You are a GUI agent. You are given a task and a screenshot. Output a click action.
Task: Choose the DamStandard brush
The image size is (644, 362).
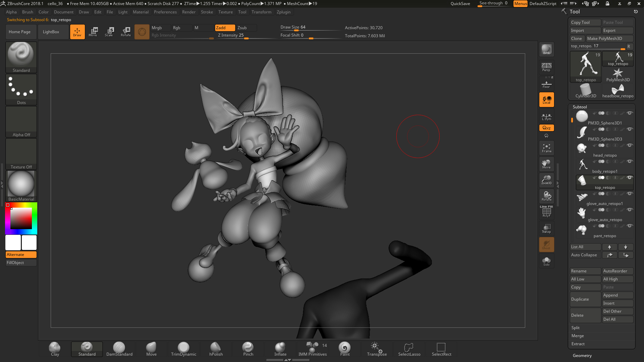click(x=119, y=349)
